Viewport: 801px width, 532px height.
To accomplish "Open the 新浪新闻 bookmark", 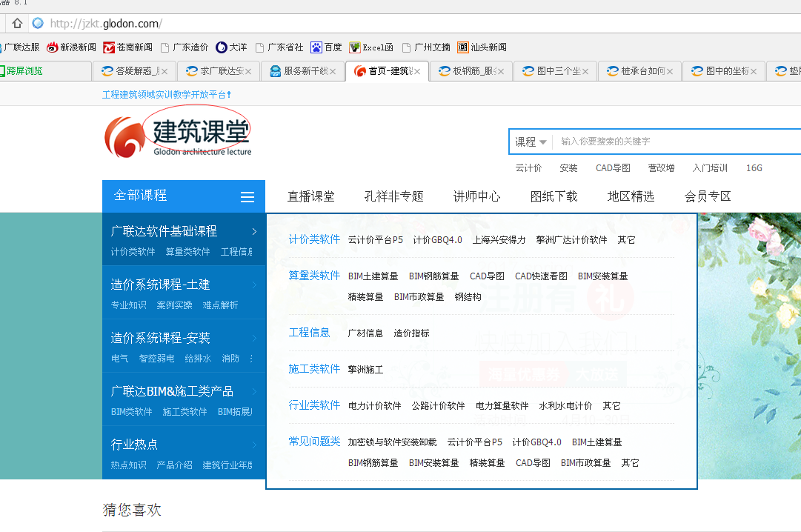I will tap(72, 47).
